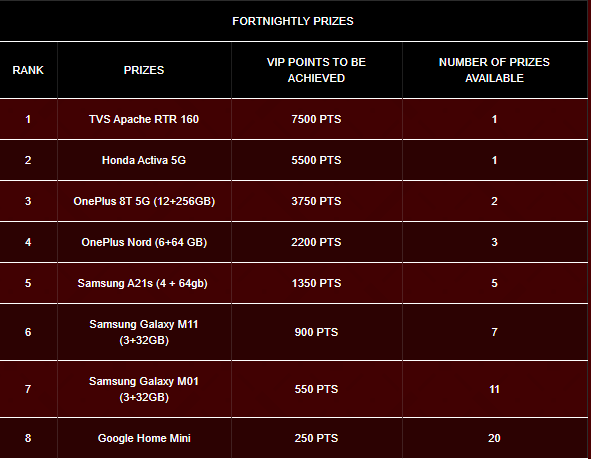This screenshot has height=459, width=591.
Task: Select the Honda Activa 5G prize cell
Action: coord(144,160)
